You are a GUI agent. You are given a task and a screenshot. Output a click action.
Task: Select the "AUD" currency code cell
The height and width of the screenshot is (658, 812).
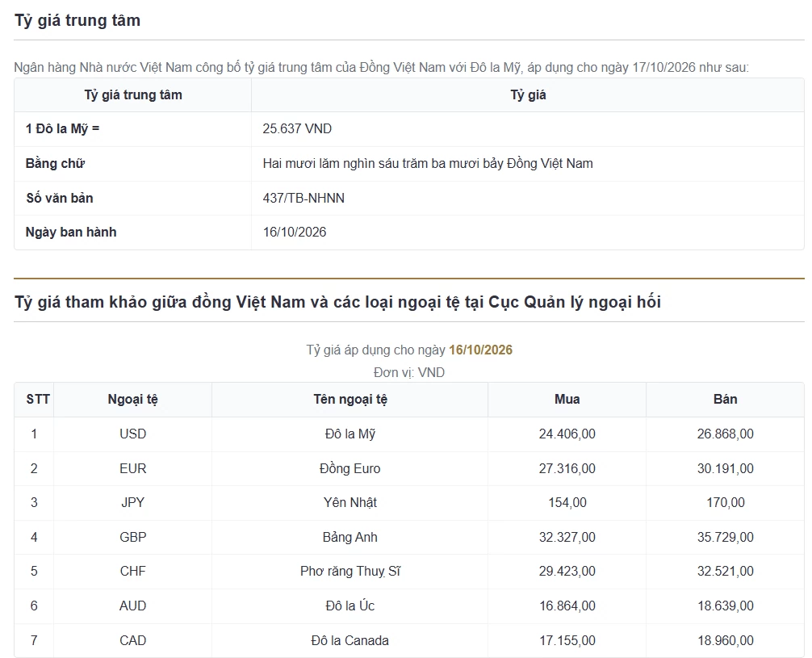coord(132,606)
